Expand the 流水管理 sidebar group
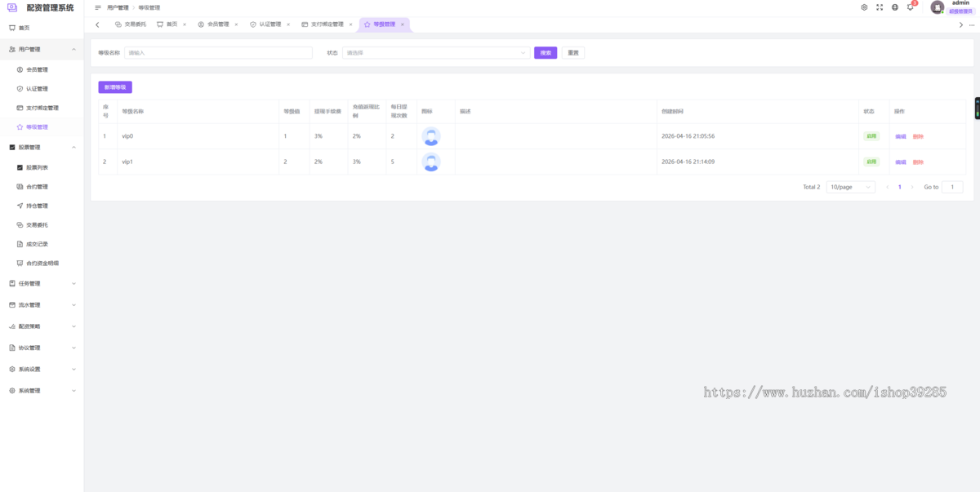980x492 pixels. point(42,305)
